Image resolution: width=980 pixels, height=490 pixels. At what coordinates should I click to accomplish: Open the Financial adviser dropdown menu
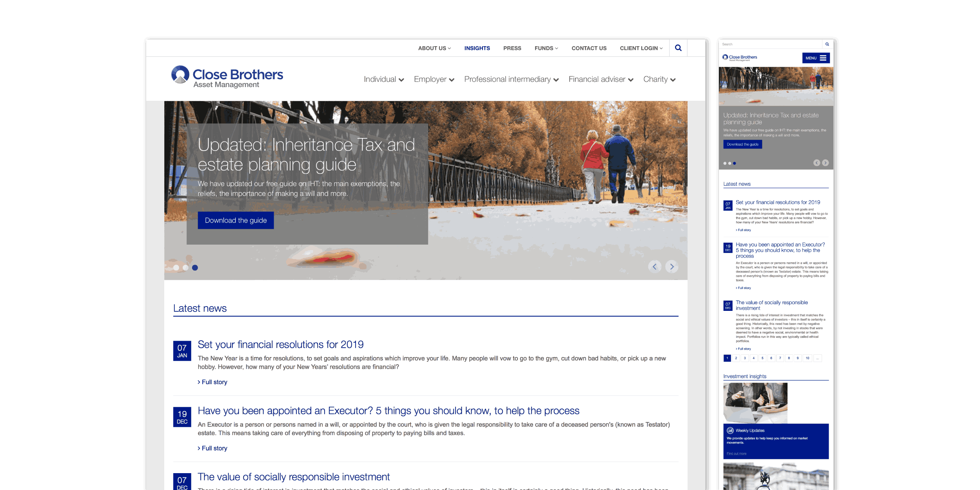601,79
